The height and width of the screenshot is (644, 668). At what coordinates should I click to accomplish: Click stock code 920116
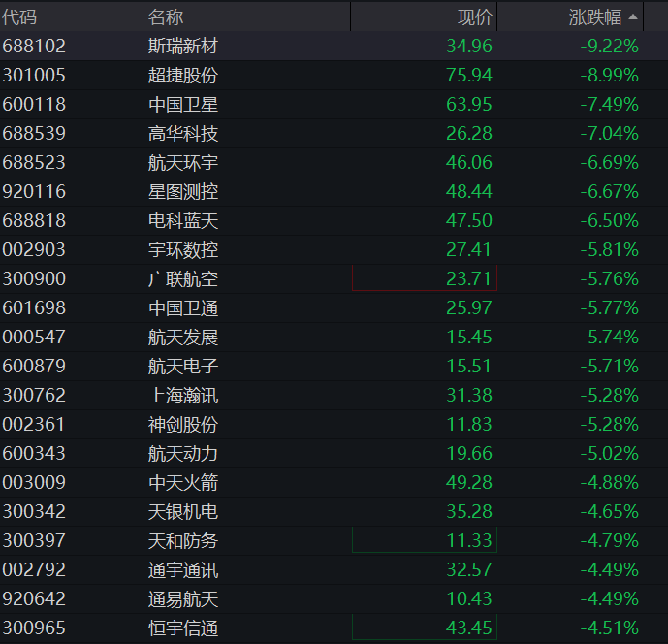34,191
